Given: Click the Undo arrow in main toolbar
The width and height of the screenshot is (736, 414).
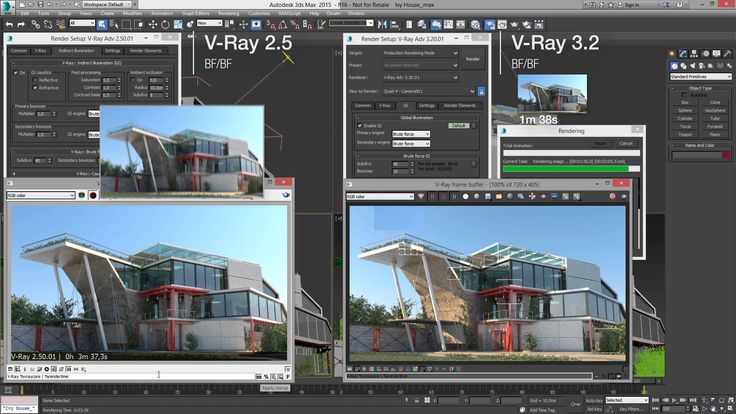Looking at the screenshot, I should 9,24.
